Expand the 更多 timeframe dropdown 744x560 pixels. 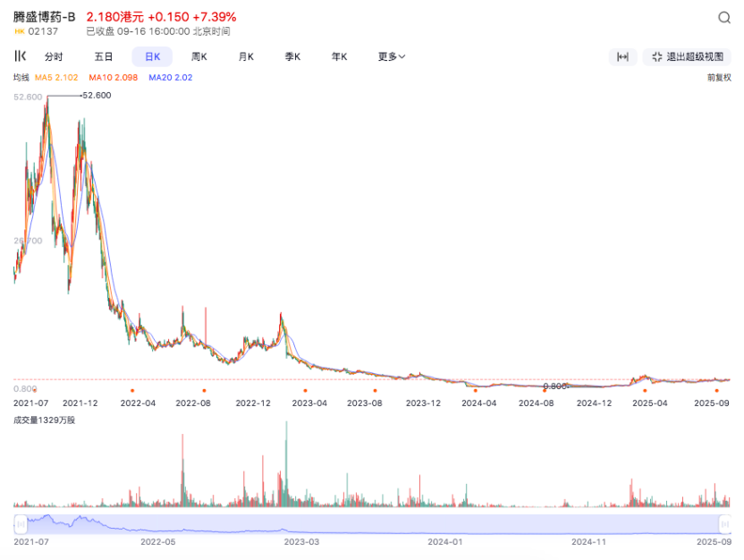pos(392,57)
